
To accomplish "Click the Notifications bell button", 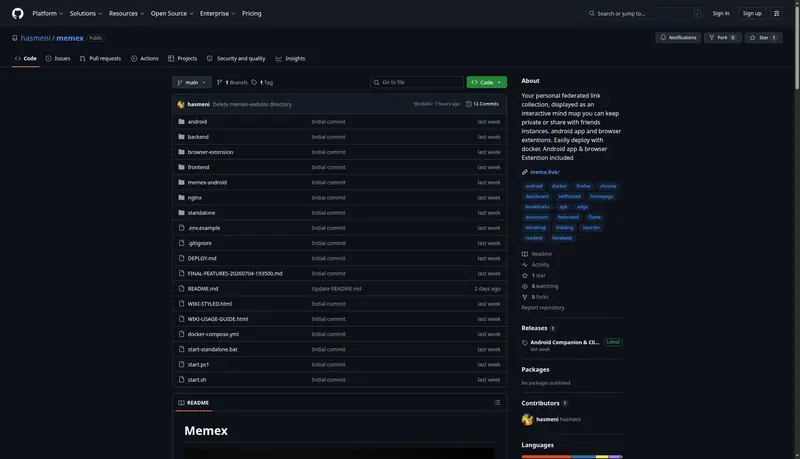I will point(678,37).
